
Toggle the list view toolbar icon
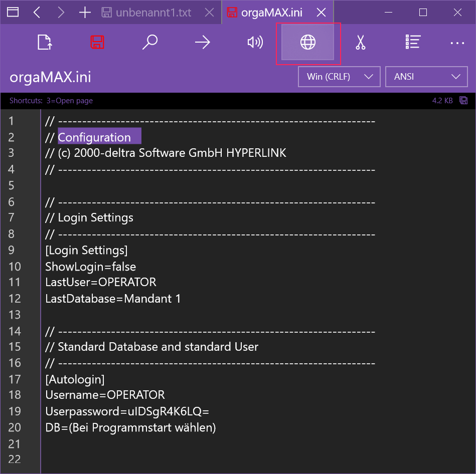pyautogui.click(x=413, y=42)
